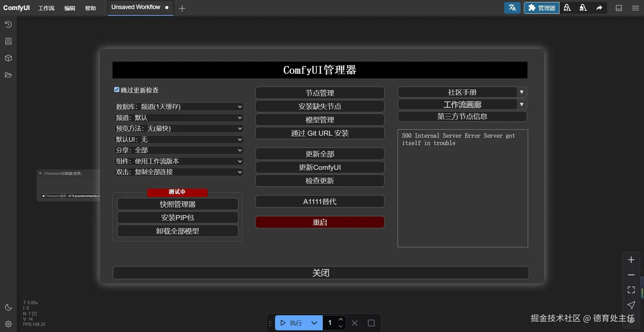
Task: Click the Checkpoint加载器 node title
Action: point(63,174)
